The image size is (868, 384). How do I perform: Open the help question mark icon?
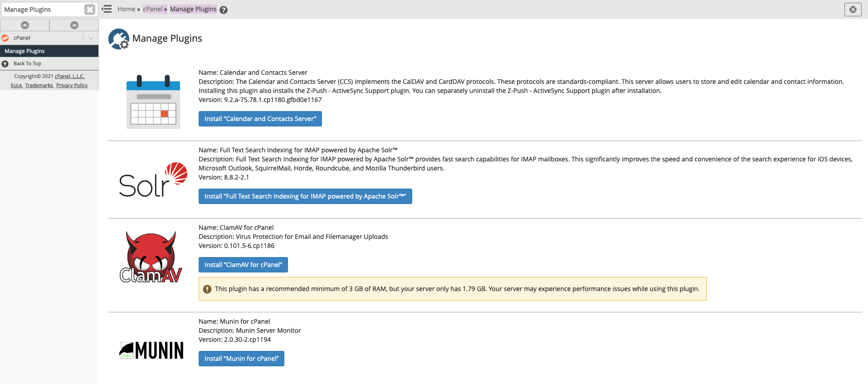[224, 10]
